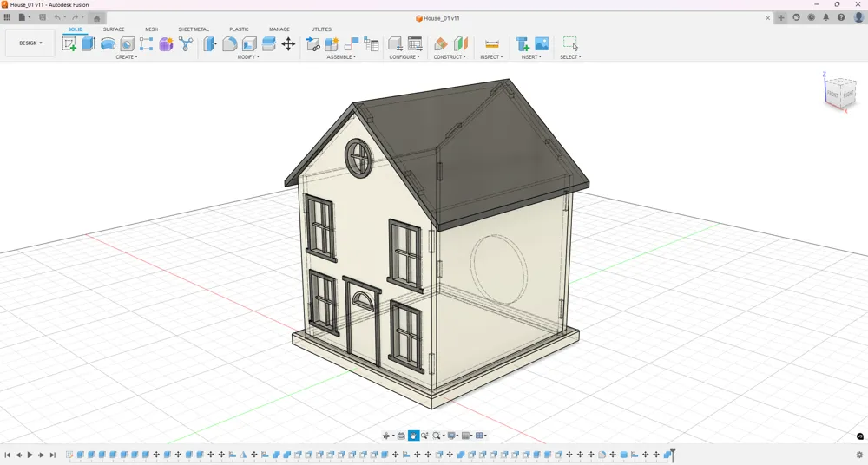
Task: Click the Insert Canvas image icon
Action: click(542, 43)
